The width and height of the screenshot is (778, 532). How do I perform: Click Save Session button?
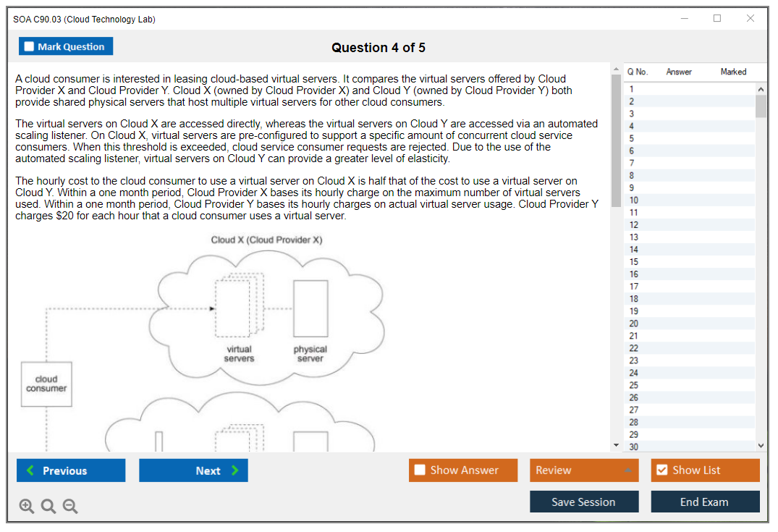[584, 502]
